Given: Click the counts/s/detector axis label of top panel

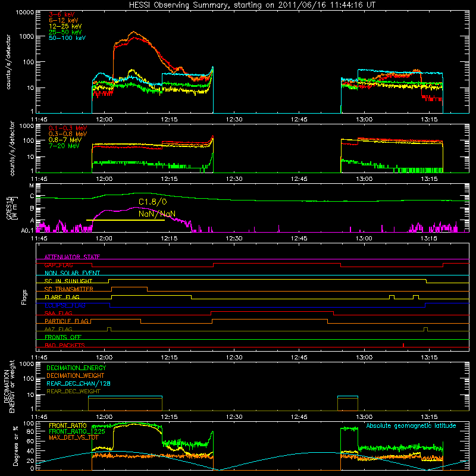Looking at the screenshot, I should [8, 62].
